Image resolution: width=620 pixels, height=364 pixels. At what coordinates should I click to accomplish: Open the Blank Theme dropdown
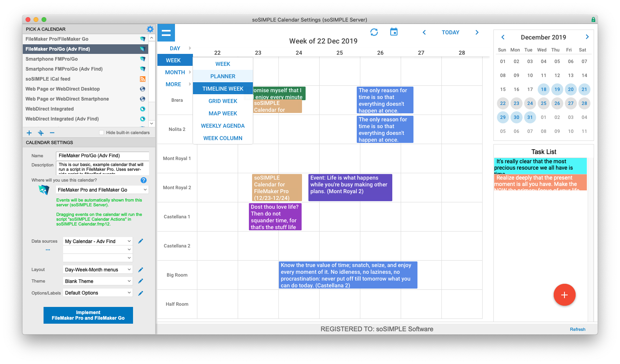[98, 281]
